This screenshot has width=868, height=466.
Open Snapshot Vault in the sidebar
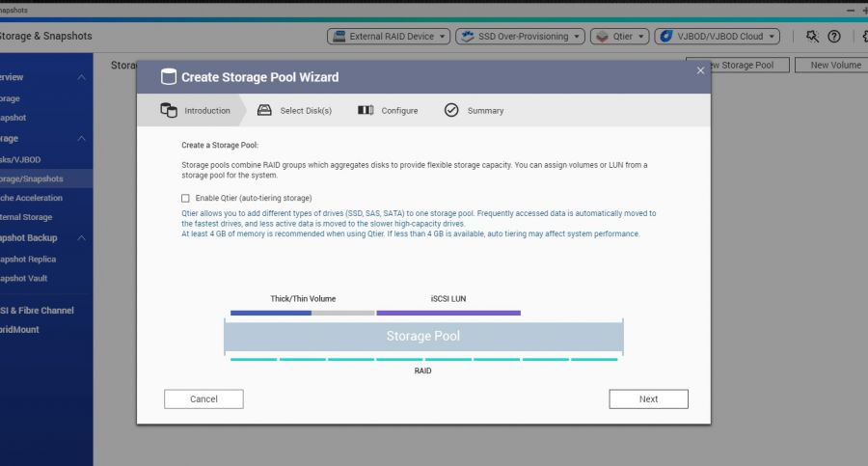pyautogui.click(x=24, y=278)
